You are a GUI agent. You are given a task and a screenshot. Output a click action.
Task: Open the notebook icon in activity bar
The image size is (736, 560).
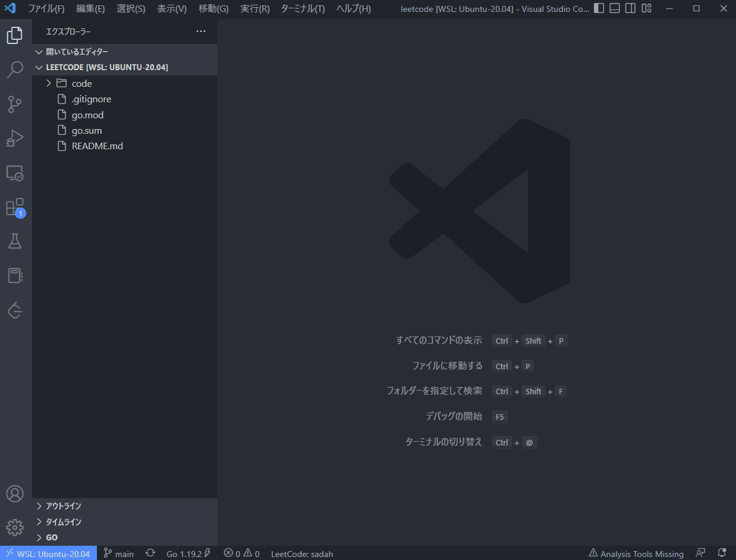pos(15,276)
